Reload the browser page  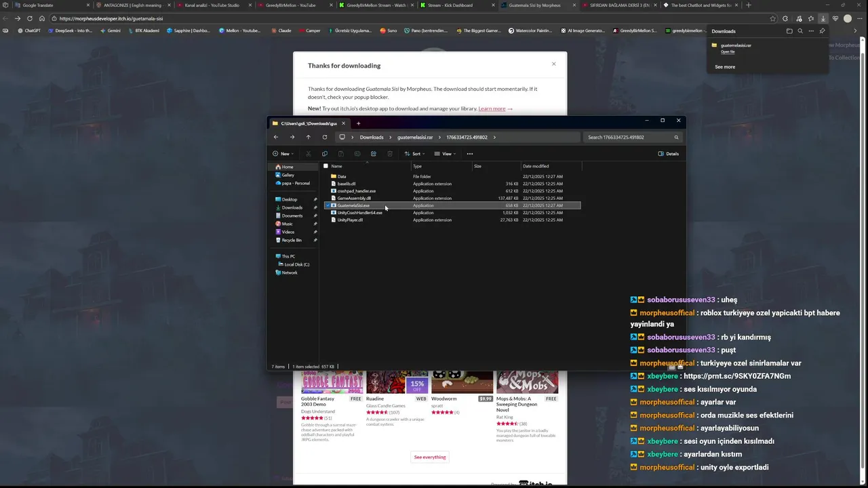click(x=29, y=18)
